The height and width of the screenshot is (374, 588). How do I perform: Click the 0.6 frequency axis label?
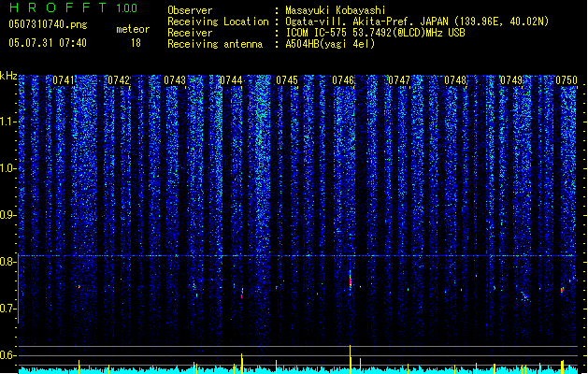[x=7, y=355]
